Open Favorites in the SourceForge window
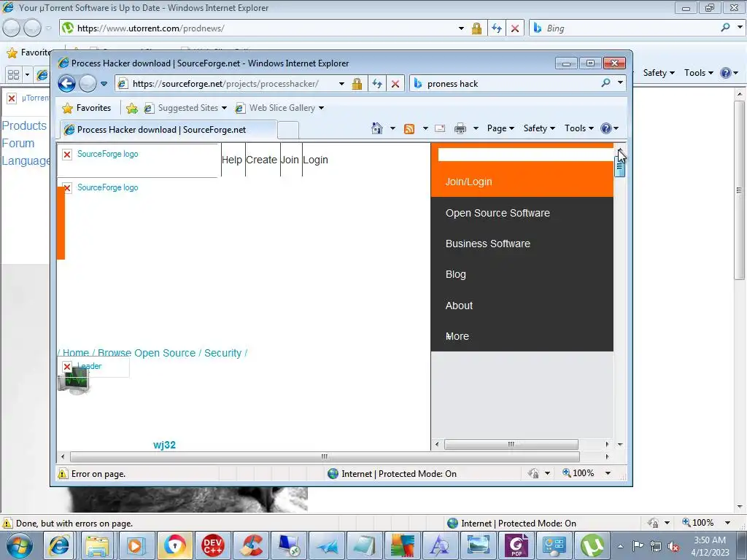Image resolution: width=747 pixels, height=560 pixels. coord(87,108)
